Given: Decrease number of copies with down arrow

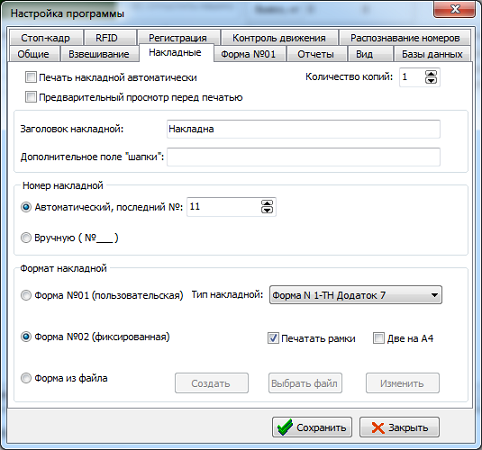Looking at the screenshot, I should [431, 80].
